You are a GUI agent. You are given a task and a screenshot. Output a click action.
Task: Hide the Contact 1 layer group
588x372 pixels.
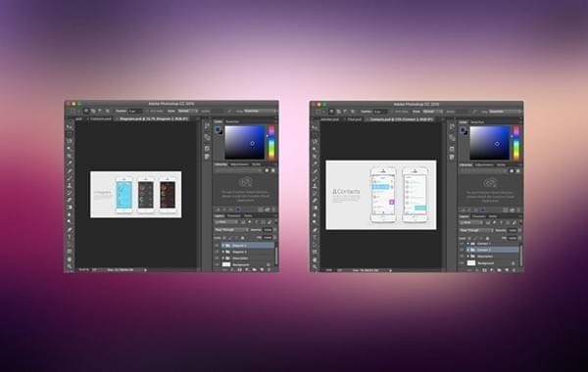pyautogui.click(x=462, y=244)
